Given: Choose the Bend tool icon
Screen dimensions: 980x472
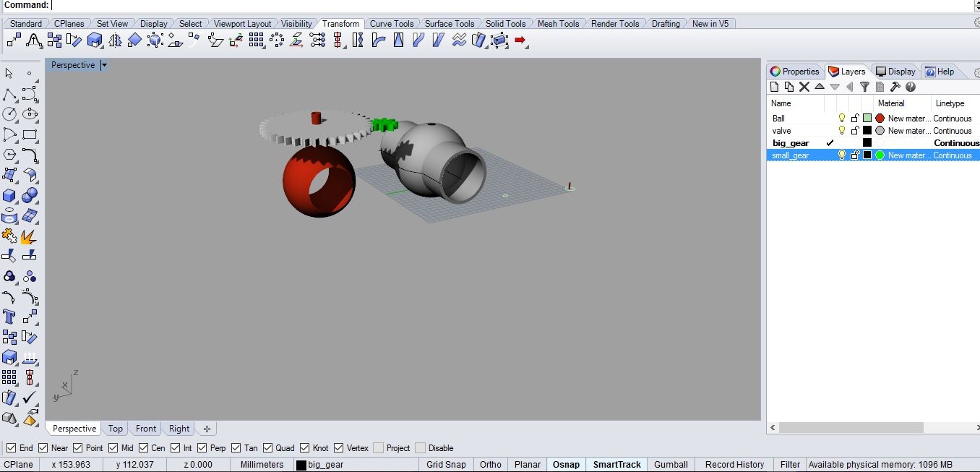Looking at the screenshot, I should click(x=378, y=40).
